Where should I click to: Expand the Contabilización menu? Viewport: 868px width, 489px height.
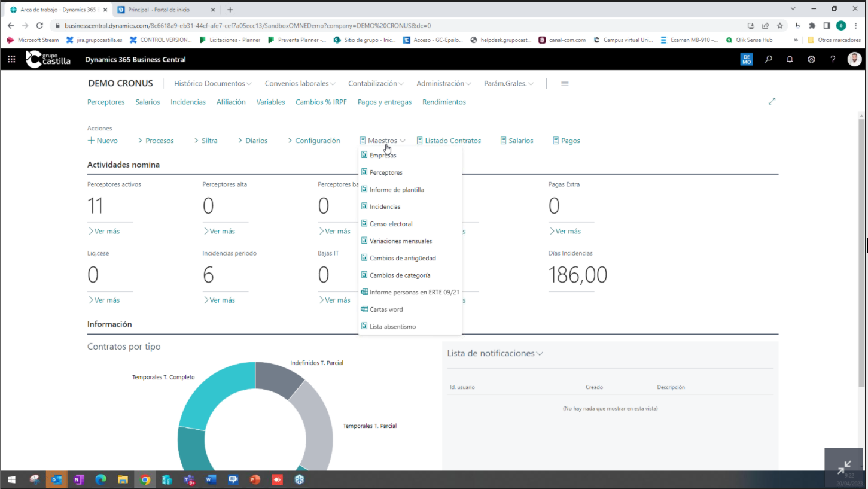pos(376,84)
